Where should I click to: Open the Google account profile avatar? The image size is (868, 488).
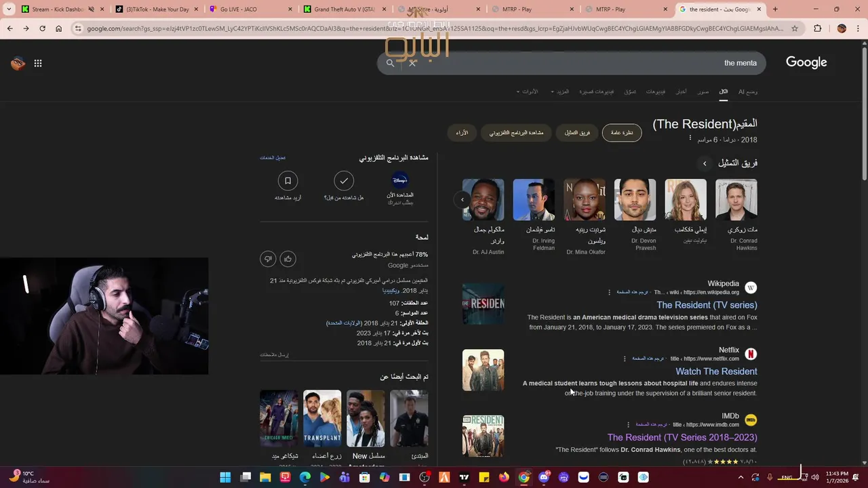pyautogui.click(x=18, y=63)
